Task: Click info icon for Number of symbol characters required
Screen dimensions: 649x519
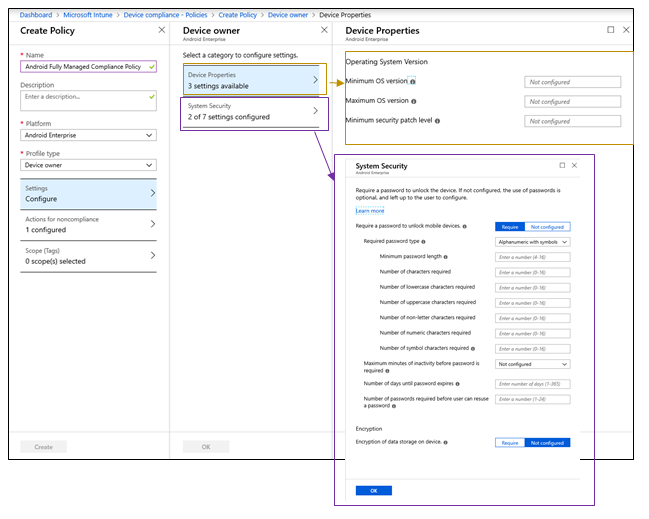Action: [x=473, y=348]
